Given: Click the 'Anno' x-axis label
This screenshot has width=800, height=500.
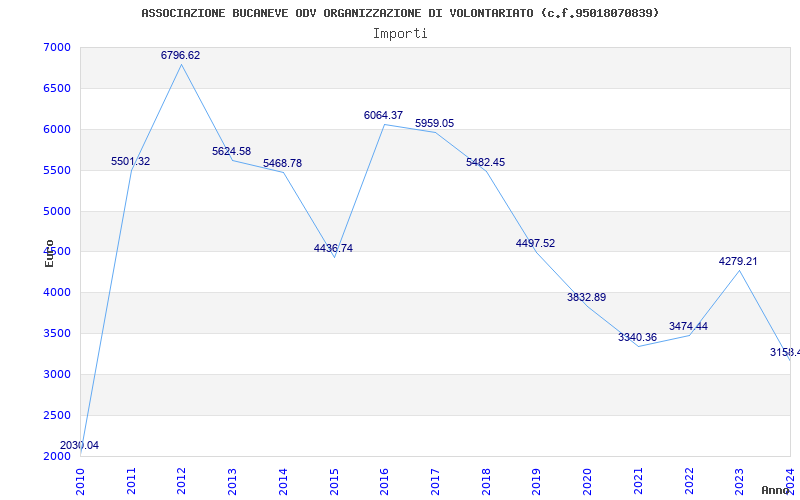Looking at the screenshot, I should (x=775, y=490).
